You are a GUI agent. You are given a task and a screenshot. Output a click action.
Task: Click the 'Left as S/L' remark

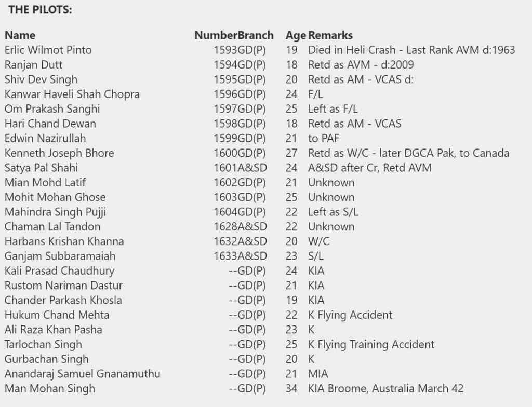[x=333, y=212]
